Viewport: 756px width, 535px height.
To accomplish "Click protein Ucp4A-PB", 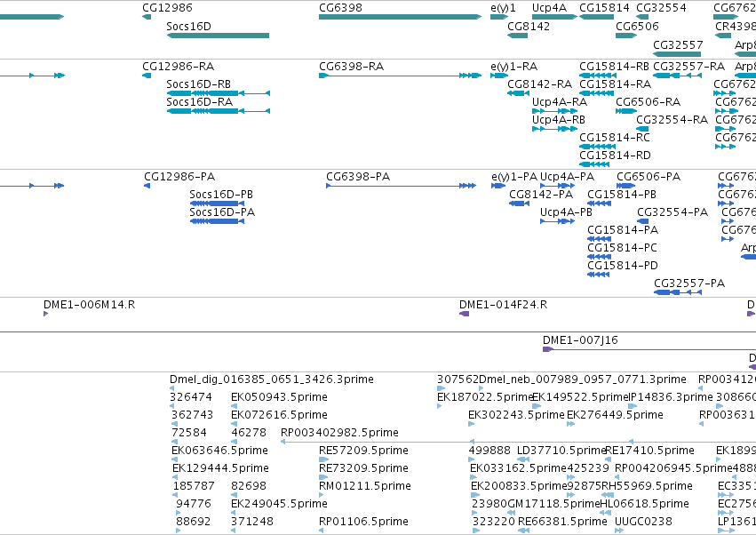I will (557, 222).
